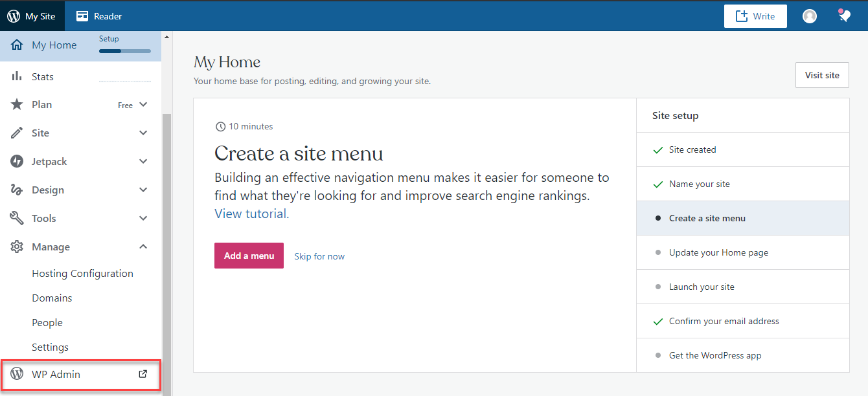Open Jetpack from the sidebar icon
This screenshot has width=868, height=396.
(17, 161)
